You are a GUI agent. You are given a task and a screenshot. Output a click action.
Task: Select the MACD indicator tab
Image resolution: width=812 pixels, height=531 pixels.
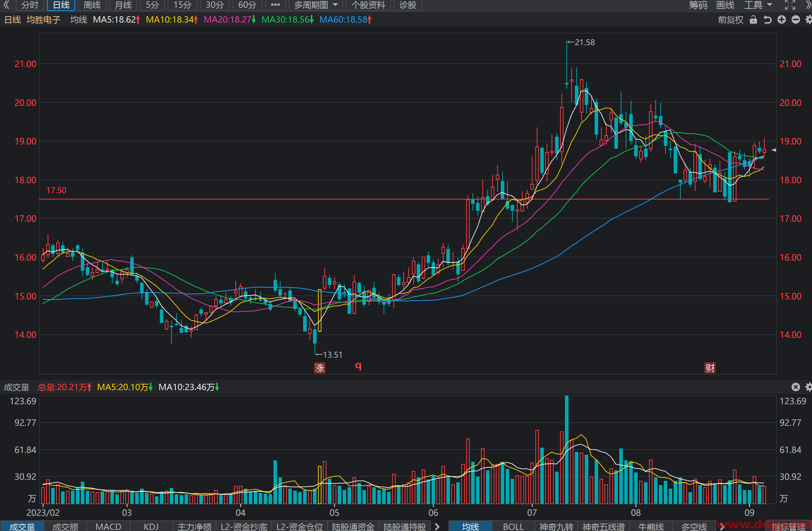(x=108, y=526)
